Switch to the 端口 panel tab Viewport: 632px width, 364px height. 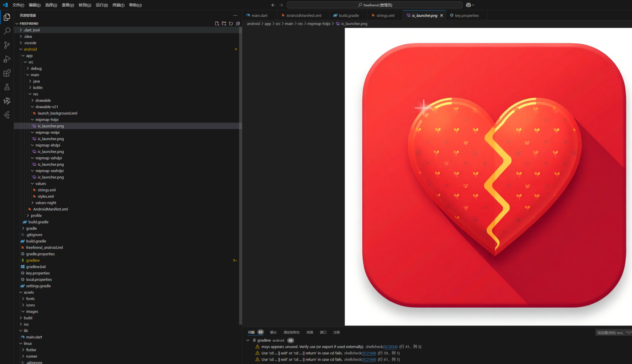pyautogui.click(x=323, y=332)
